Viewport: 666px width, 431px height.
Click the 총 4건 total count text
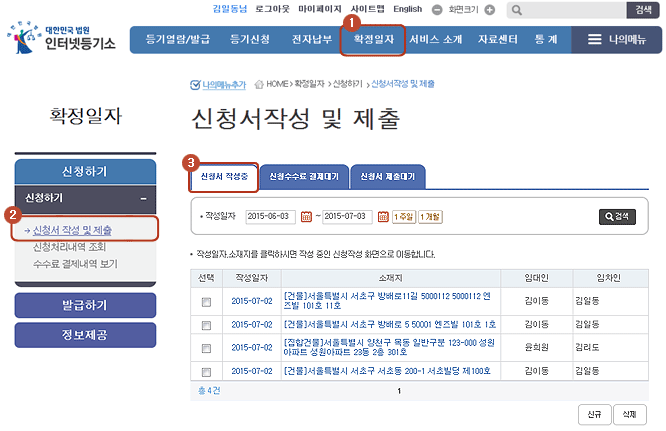click(209, 391)
